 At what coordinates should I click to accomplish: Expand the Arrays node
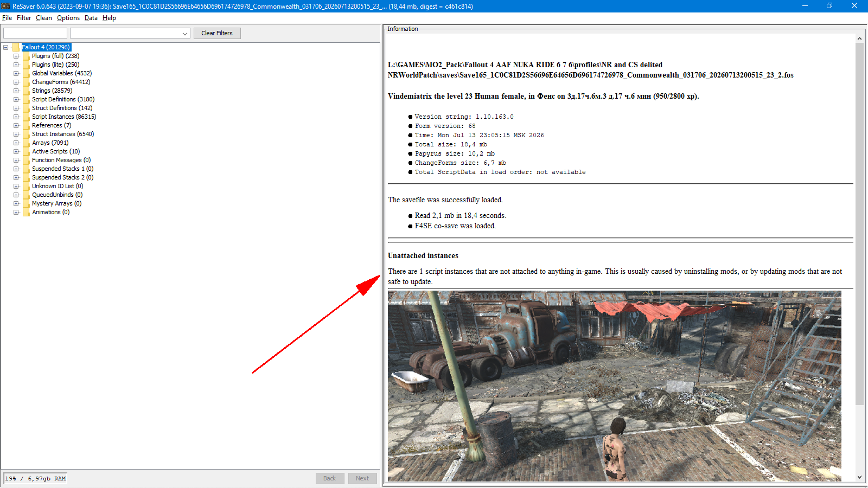16,143
